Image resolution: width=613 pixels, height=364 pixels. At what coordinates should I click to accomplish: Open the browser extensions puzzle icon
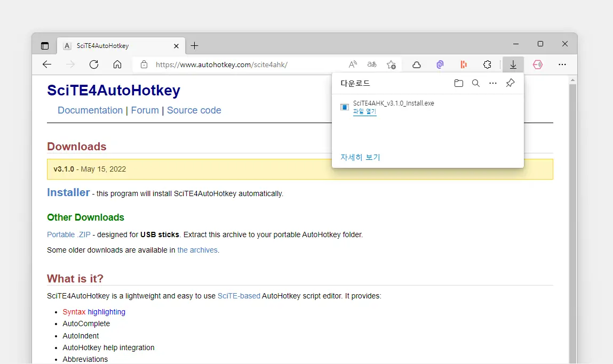click(487, 64)
